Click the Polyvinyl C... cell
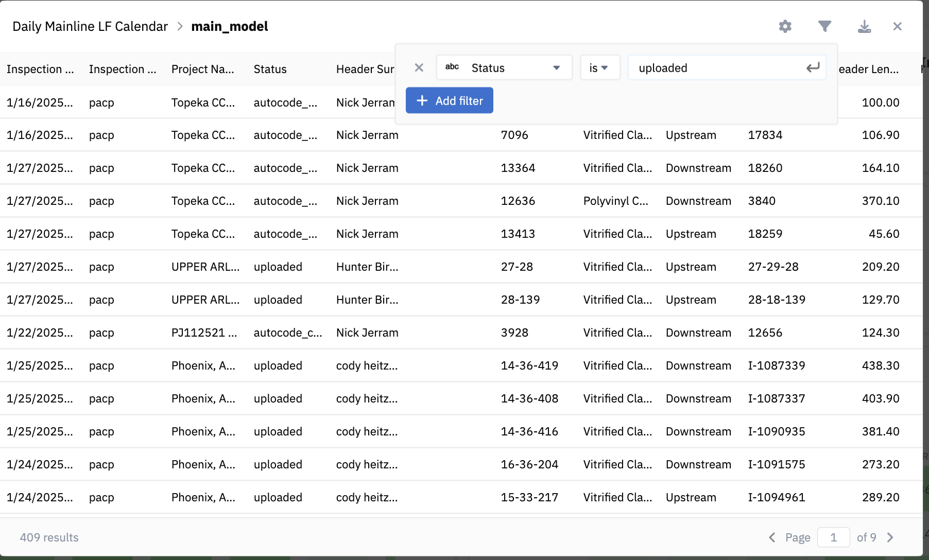The height and width of the screenshot is (560, 929). point(616,201)
